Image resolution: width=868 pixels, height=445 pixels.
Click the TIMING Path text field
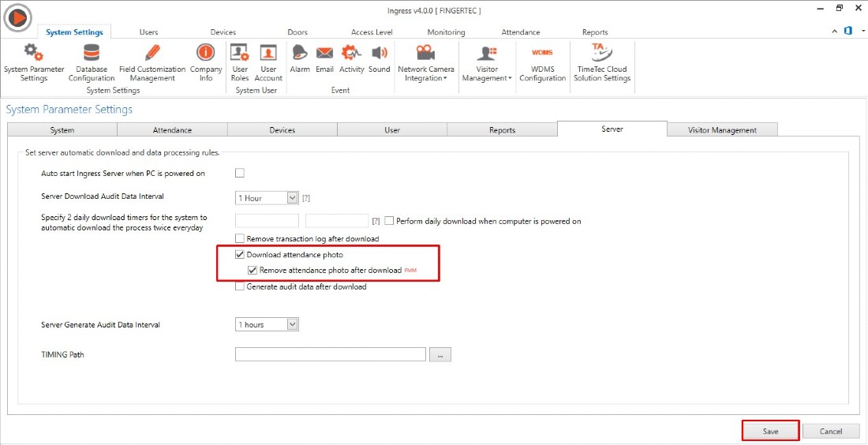point(331,354)
